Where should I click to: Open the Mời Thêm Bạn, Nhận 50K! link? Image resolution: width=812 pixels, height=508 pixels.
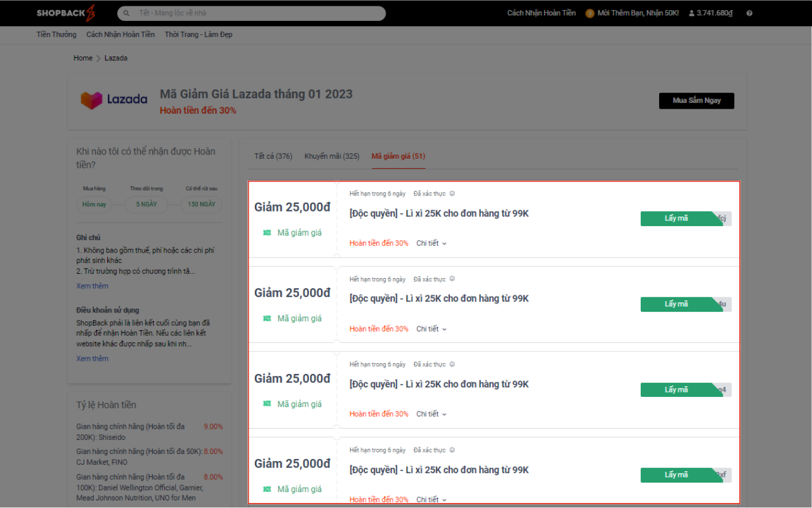point(638,13)
